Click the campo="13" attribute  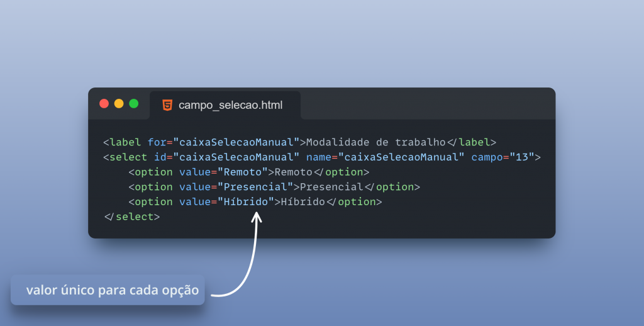(502, 157)
